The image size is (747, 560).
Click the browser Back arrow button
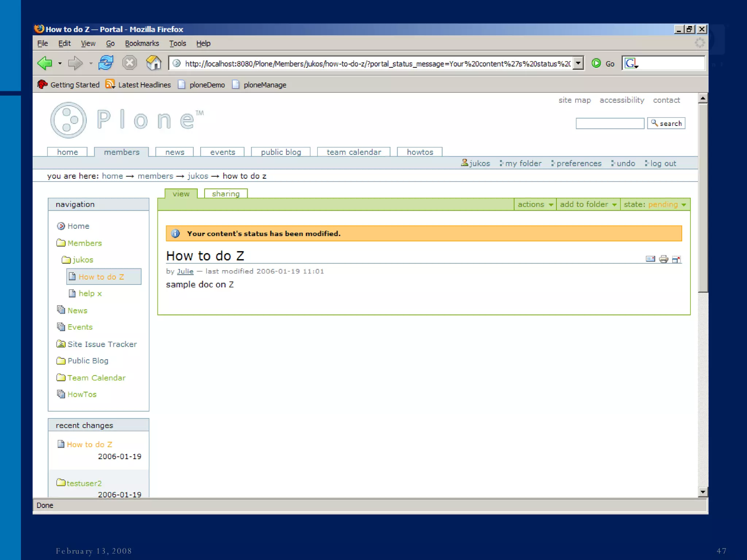45,63
